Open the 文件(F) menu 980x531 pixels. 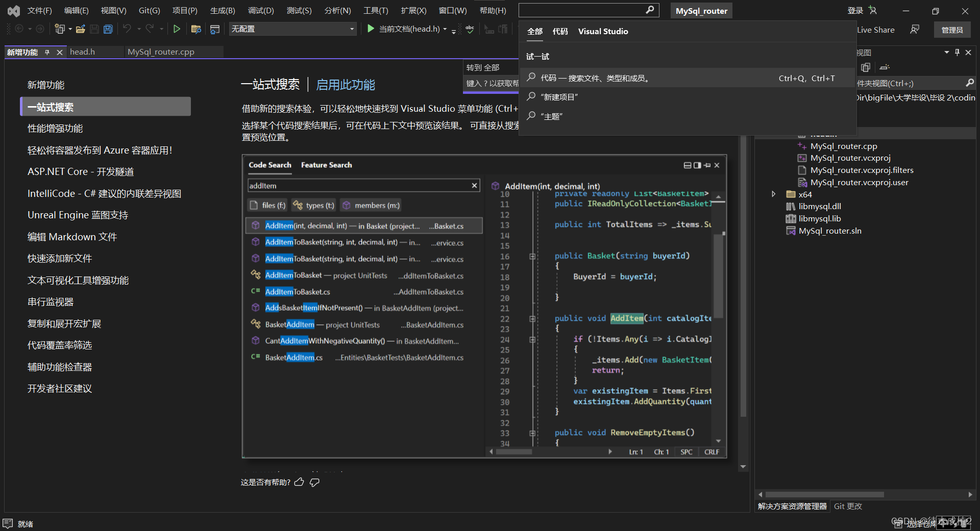point(39,10)
